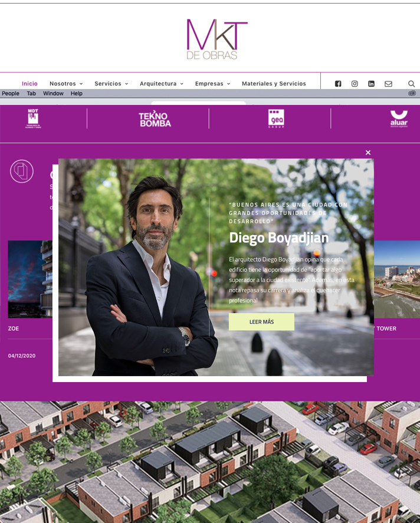Open the Instagram profile icon
The height and width of the screenshot is (523, 420).
coord(355,84)
